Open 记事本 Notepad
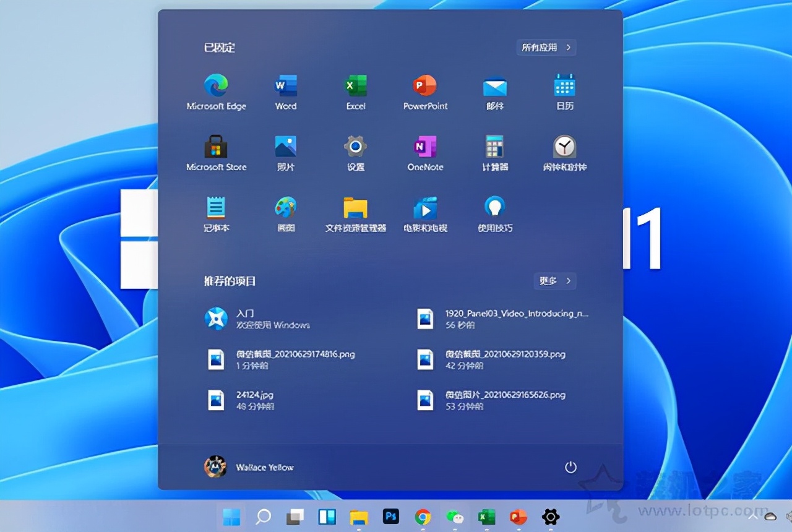 216,208
